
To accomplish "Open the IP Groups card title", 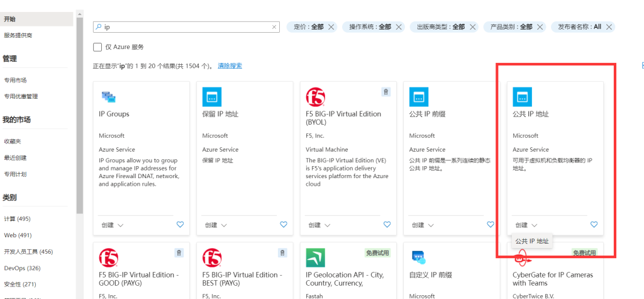I will (114, 114).
